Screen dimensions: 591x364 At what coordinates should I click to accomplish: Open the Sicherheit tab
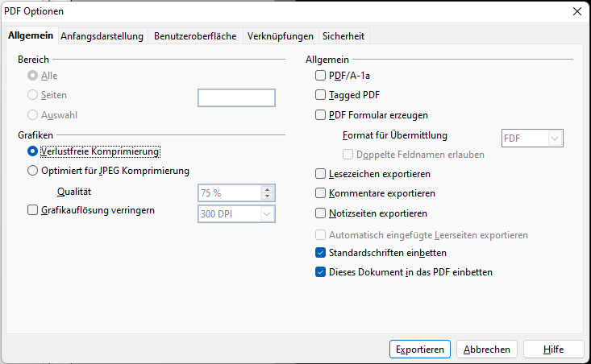point(343,36)
